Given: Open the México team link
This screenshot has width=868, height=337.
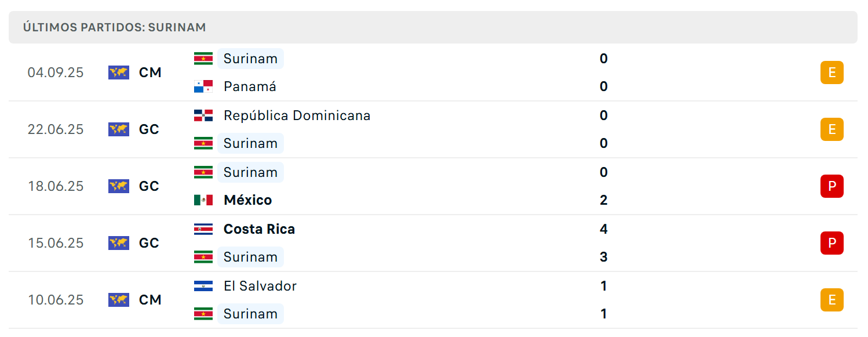Looking at the screenshot, I should pyautogui.click(x=248, y=200).
